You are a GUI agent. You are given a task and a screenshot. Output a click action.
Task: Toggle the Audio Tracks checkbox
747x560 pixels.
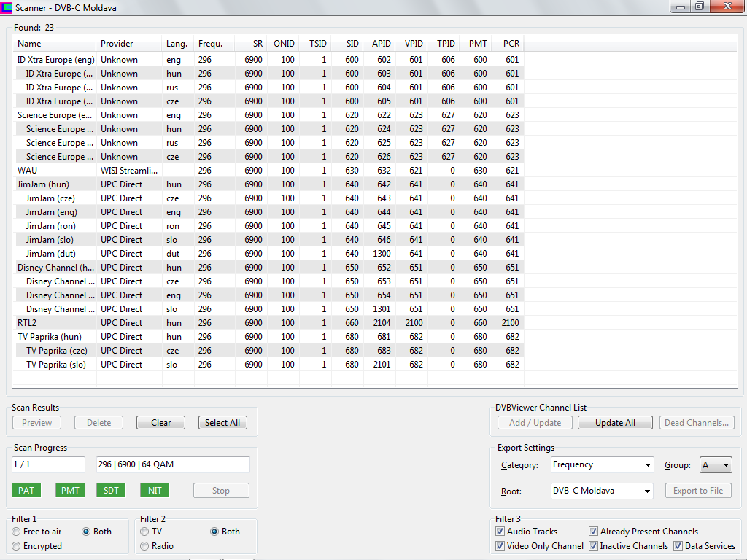500,532
